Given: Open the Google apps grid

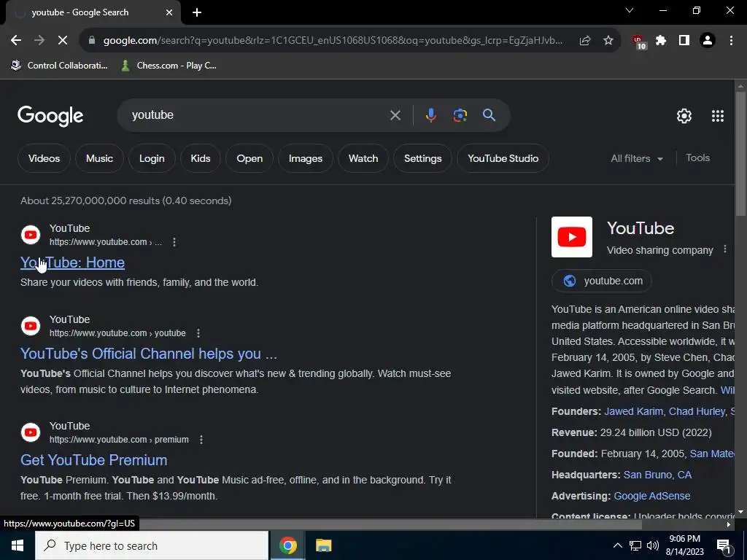Looking at the screenshot, I should (718, 116).
